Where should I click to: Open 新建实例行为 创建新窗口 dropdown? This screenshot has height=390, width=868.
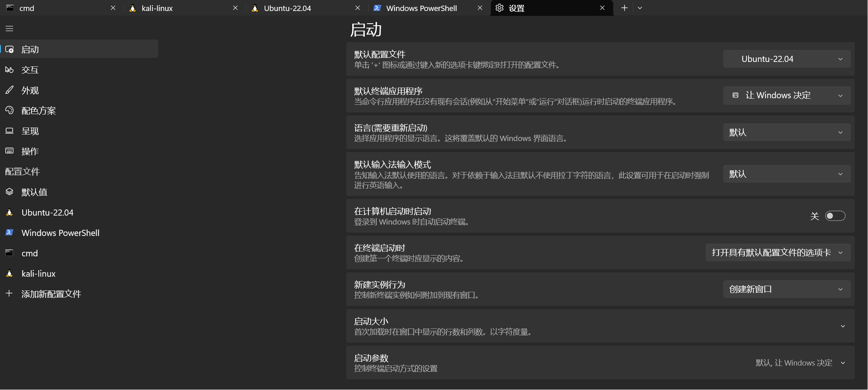pyautogui.click(x=787, y=289)
